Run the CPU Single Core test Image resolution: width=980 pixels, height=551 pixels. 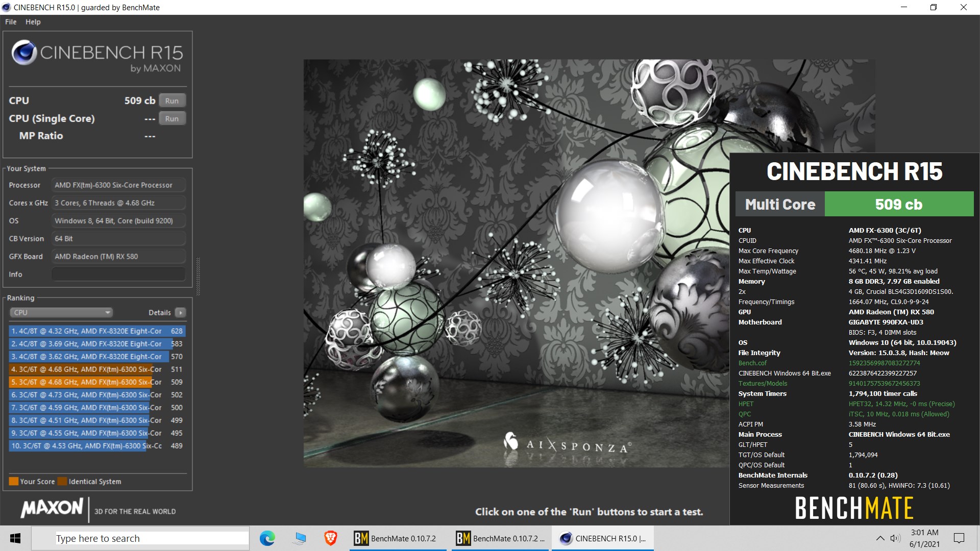coord(172,118)
